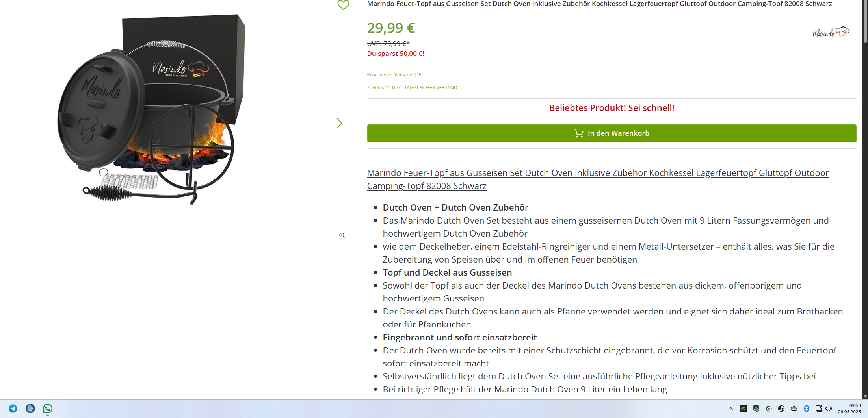The height and width of the screenshot is (418, 868).
Task: Click the main Dutch Oven product image
Action: [x=152, y=110]
